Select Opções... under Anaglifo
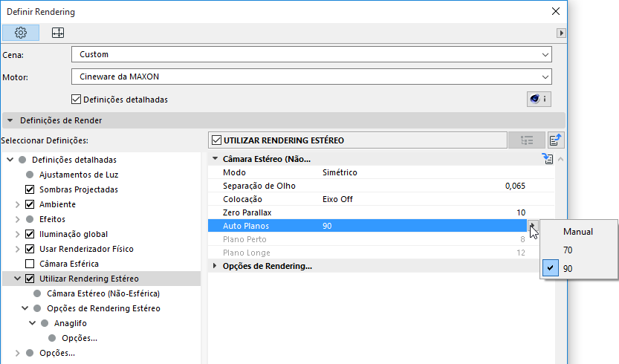 [80, 338]
